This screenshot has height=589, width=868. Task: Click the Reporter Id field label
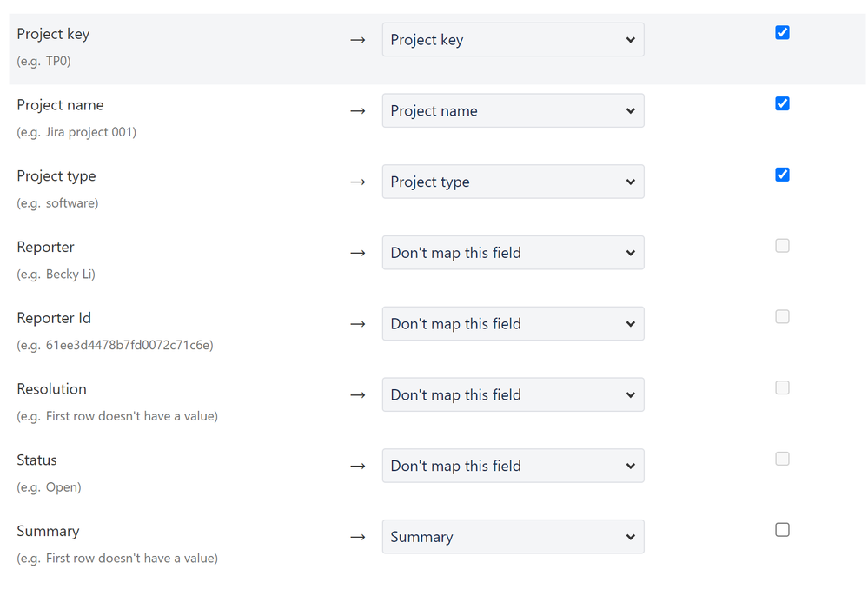click(x=54, y=318)
